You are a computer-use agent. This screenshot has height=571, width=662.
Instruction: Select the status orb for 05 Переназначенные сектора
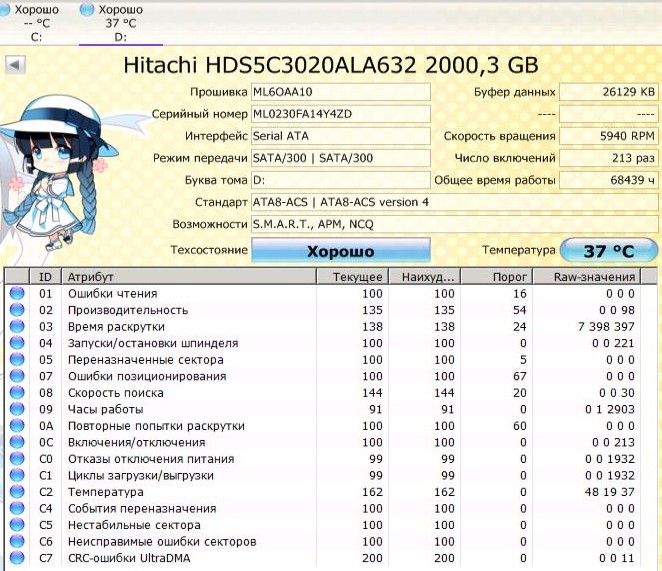click(17, 359)
